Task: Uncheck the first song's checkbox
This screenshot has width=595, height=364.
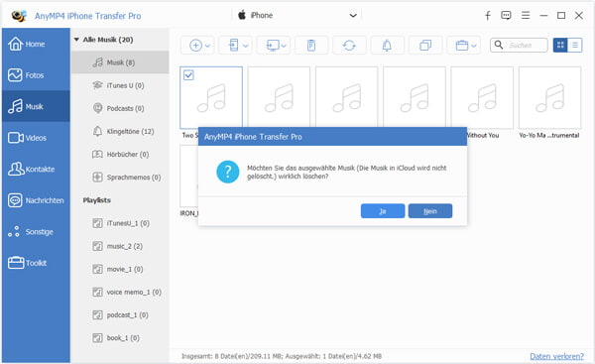Action: pos(188,75)
